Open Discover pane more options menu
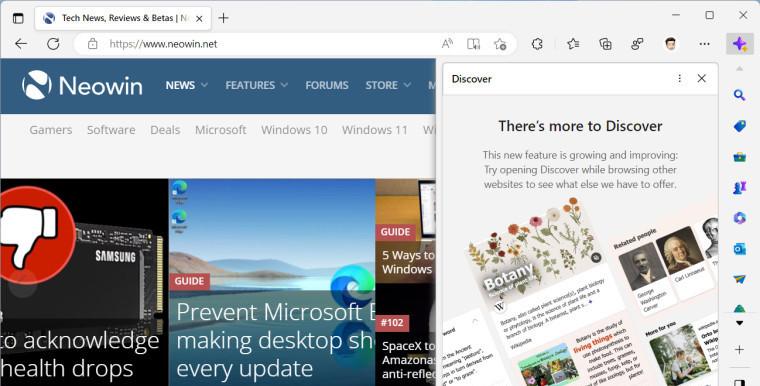This screenshot has width=760, height=386. pos(680,79)
